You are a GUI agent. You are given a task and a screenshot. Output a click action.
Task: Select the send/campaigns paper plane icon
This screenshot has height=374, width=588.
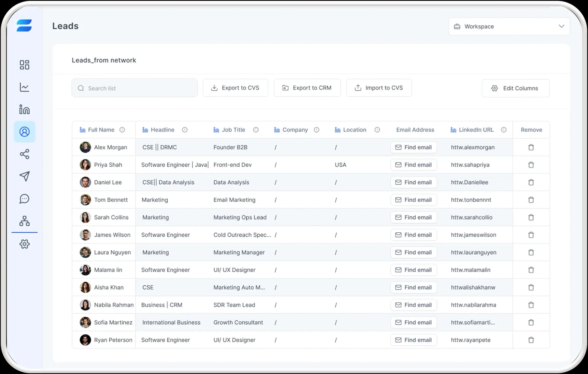click(25, 176)
